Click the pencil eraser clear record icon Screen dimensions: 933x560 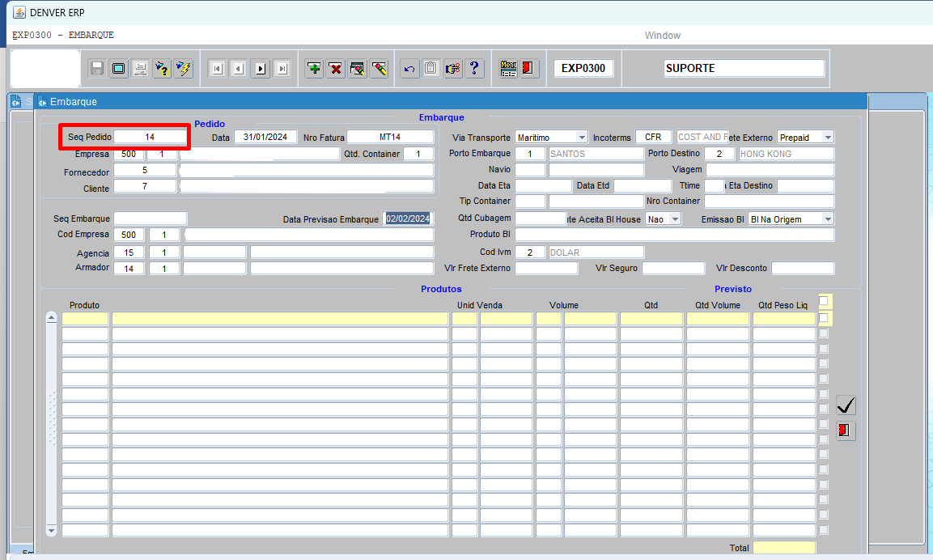tap(379, 69)
